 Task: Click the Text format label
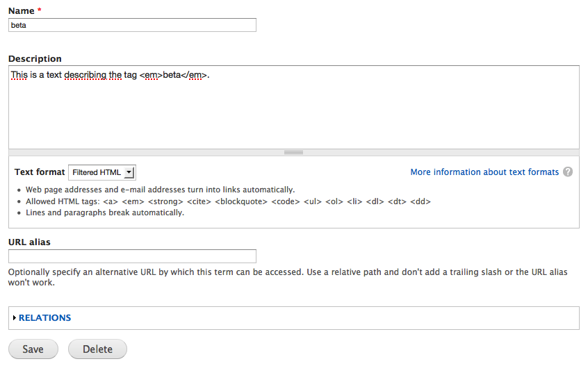click(40, 172)
